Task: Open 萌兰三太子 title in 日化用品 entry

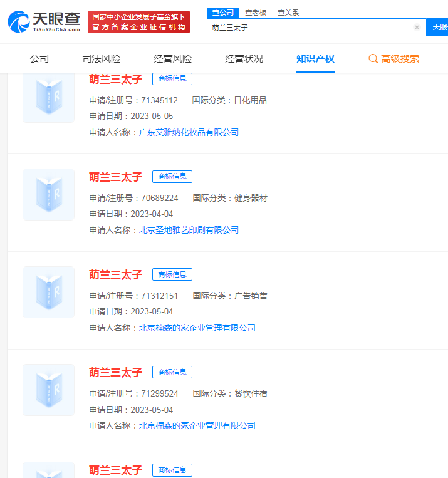Action: [115, 80]
